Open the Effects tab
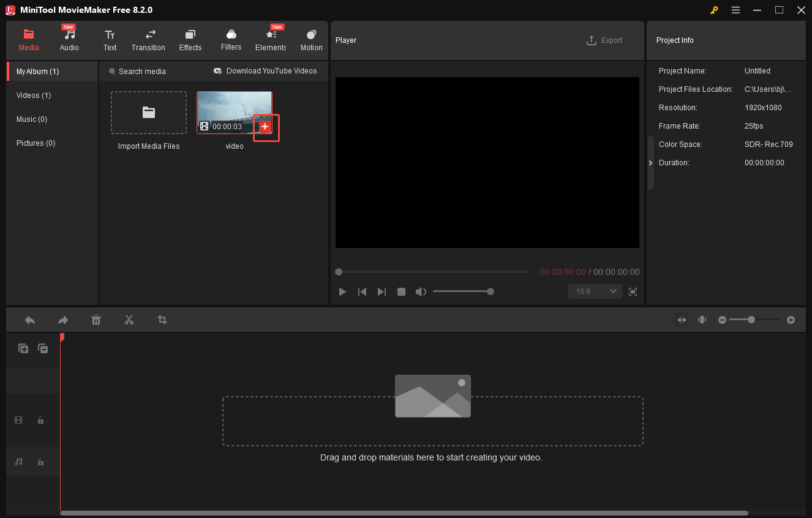Screen dimensions: 812x518 pyautogui.click(x=190, y=40)
